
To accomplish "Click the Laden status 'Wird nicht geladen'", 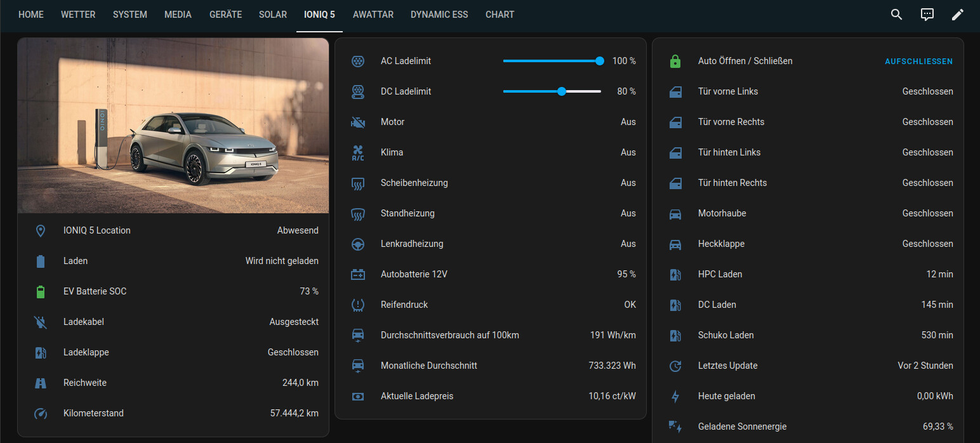I will tap(282, 261).
